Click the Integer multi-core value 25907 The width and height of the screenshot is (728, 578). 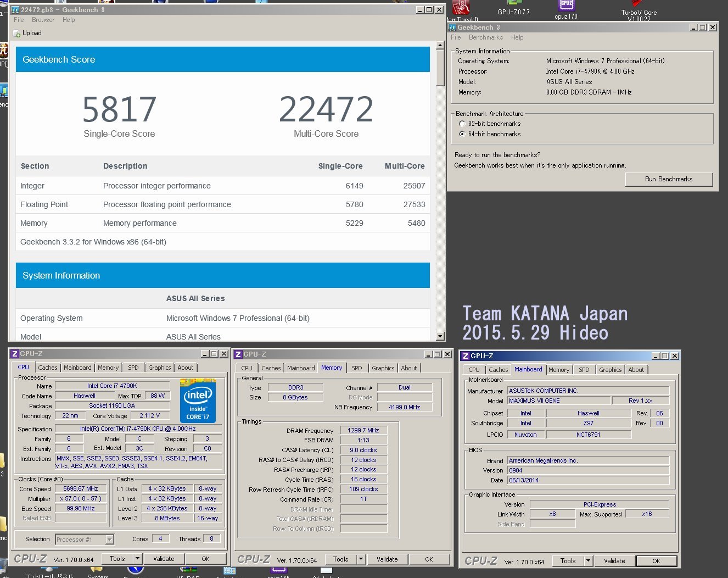coord(414,186)
